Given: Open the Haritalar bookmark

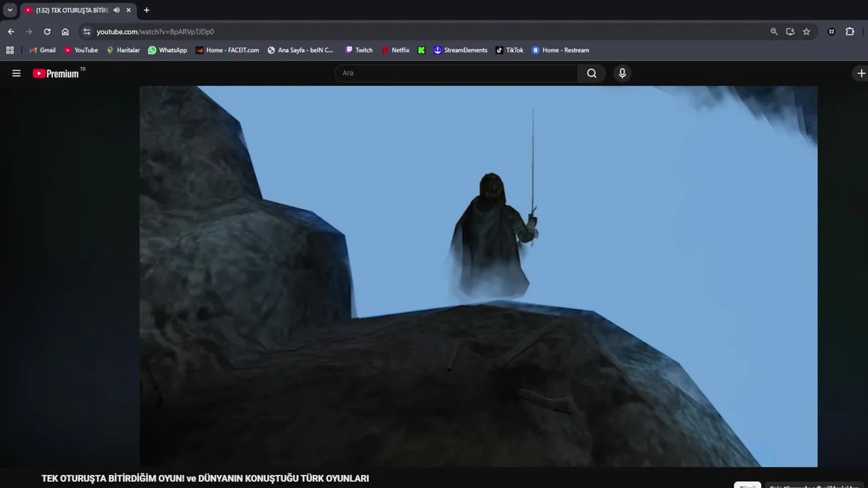Looking at the screenshot, I should click(123, 50).
